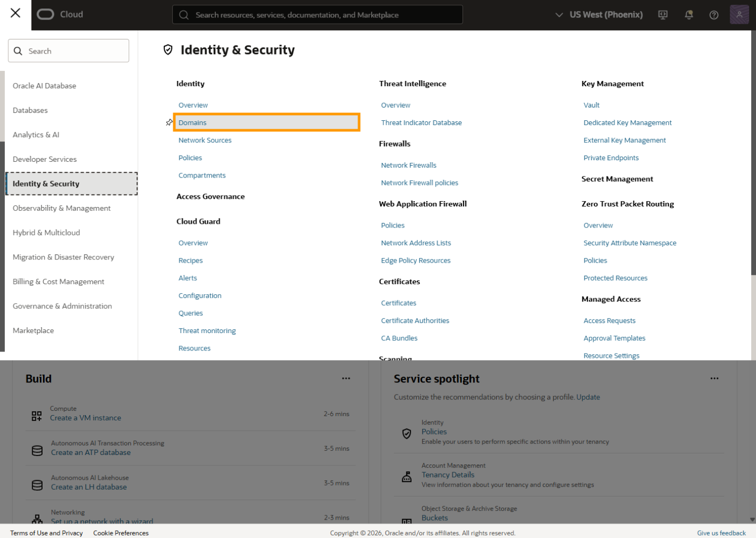Viewport: 756px width, 538px height.
Task: Open Protected Resources link
Action: pos(616,278)
